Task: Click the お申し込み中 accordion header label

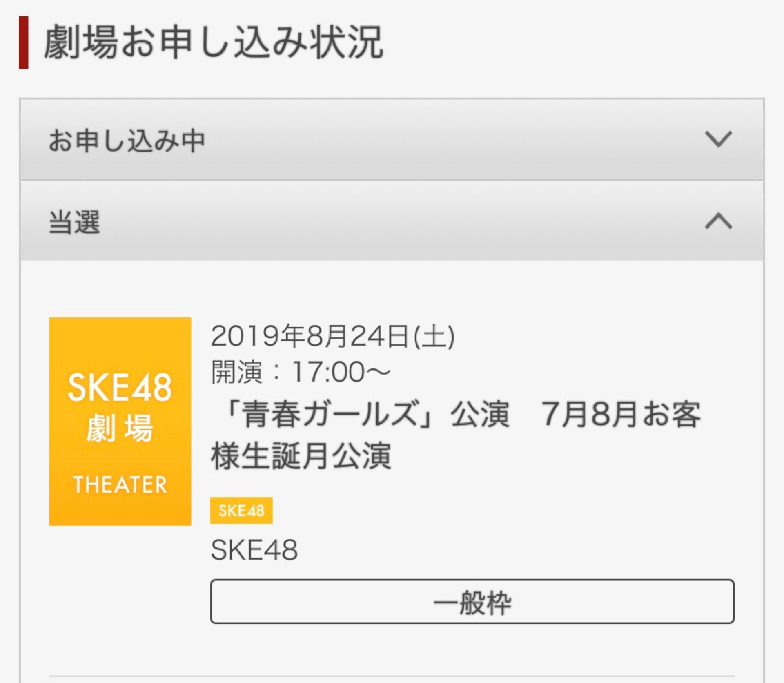Action: click(127, 141)
